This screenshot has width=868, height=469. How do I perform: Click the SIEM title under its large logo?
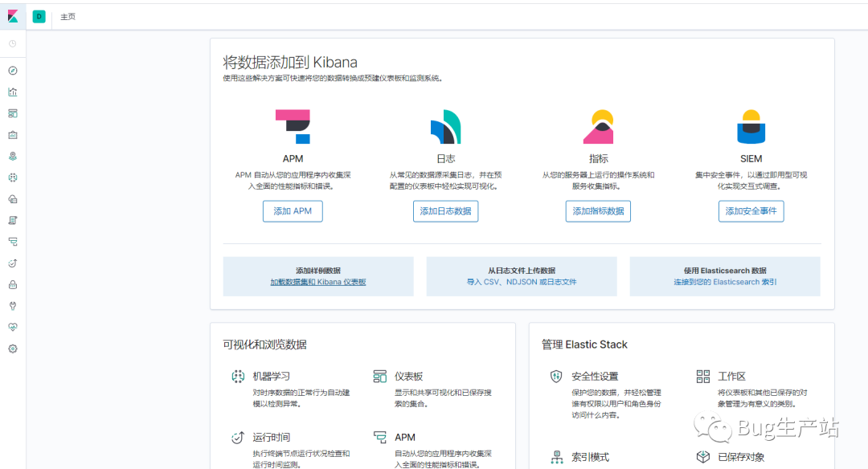pyautogui.click(x=751, y=159)
